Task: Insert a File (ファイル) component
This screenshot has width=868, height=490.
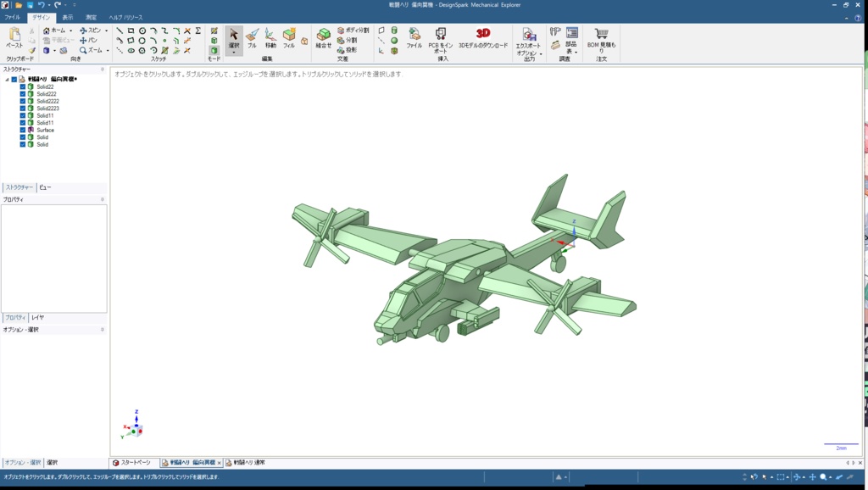Action: (414, 38)
